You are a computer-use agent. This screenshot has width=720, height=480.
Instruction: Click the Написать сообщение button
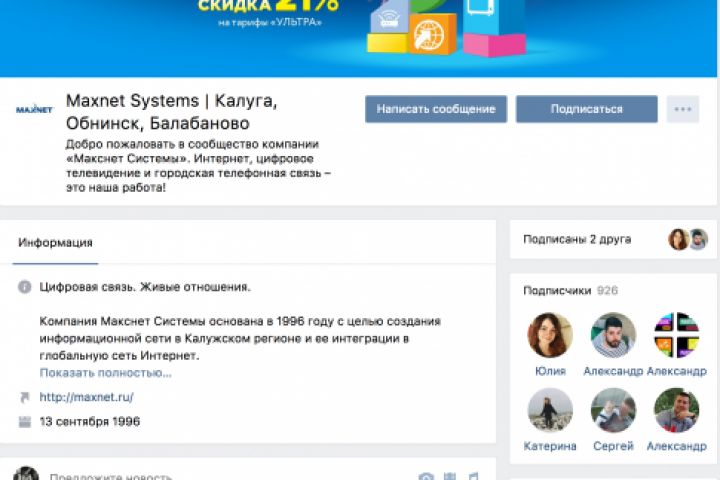tap(436, 109)
